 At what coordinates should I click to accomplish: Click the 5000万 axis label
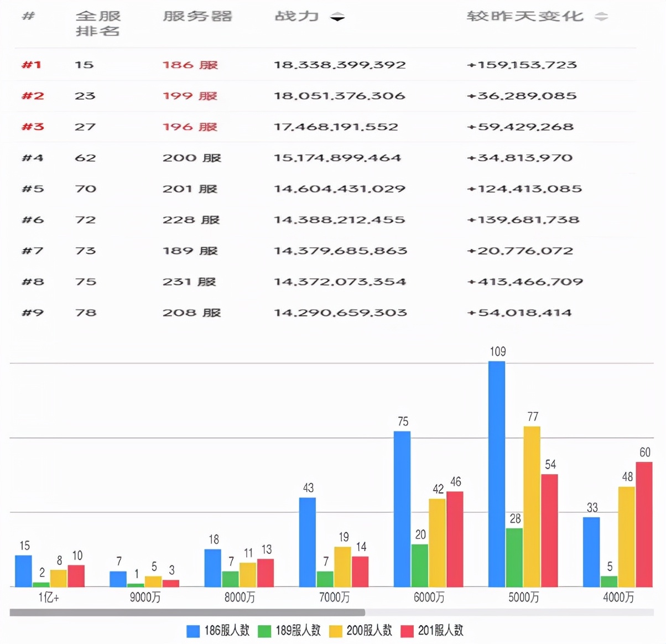pyautogui.click(x=523, y=598)
